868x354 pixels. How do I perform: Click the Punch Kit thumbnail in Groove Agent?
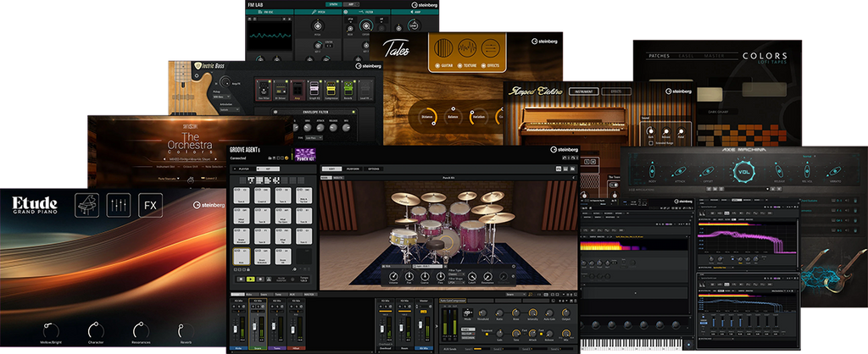pos(305,155)
